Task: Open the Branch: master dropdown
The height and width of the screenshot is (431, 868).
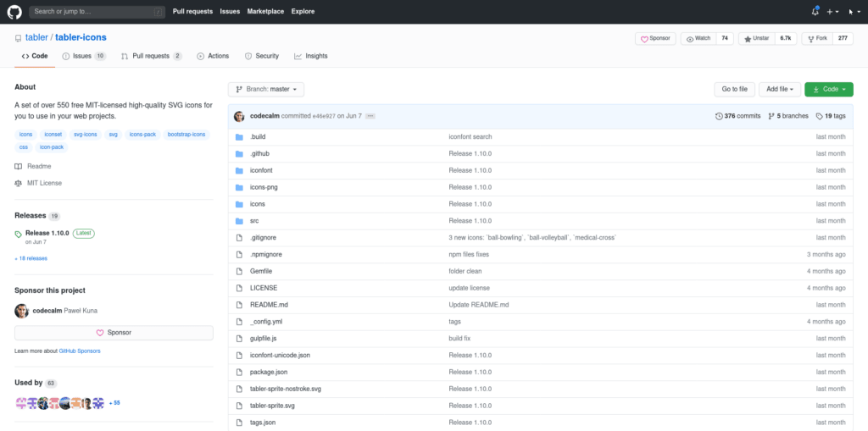Action: coord(265,89)
